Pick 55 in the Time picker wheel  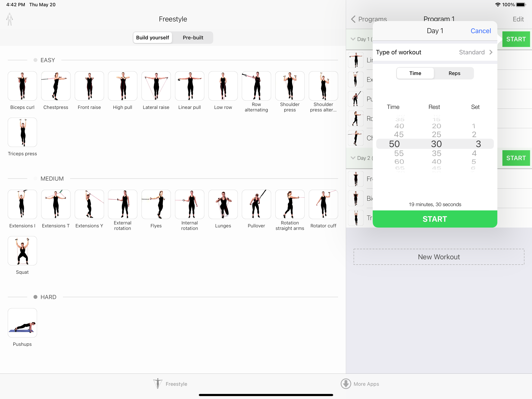pos(399,153)
